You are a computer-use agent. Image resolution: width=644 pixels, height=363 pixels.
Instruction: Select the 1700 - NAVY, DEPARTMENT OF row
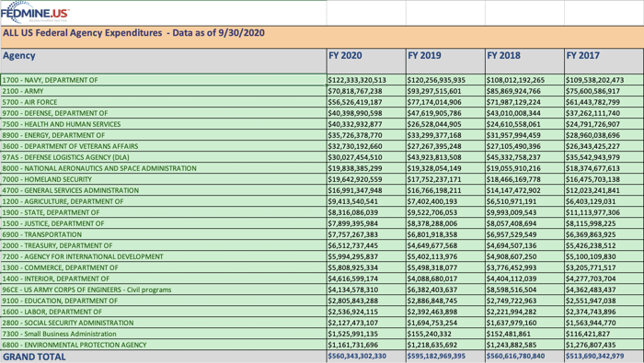click(x=322, y=80)
